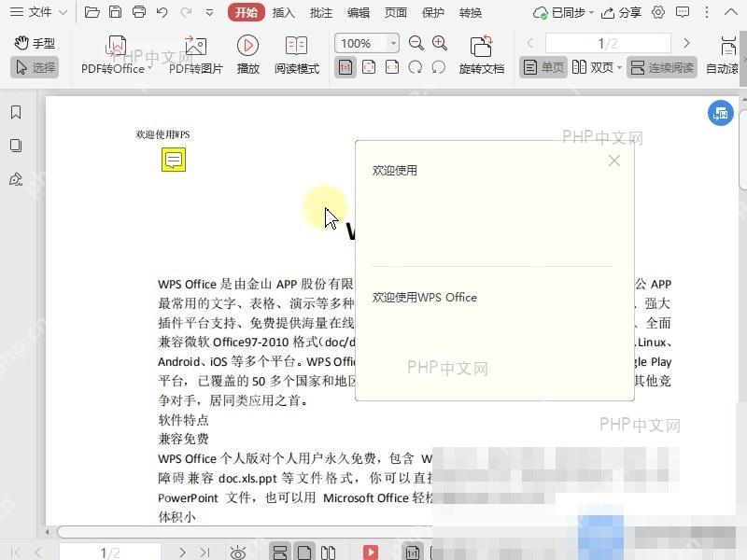747x560 pixels.
Task: Open the 已同步 sync status dropdown
Action: pyautogui.click(x=563, y=13)
